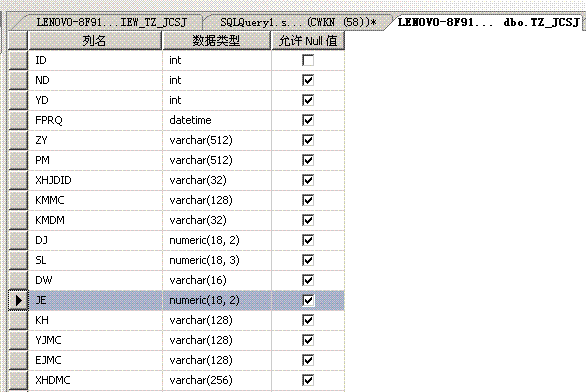Uncheck Allow Null for the YD column
Viewport: 586px width, 392px height.
pos(308,100)
